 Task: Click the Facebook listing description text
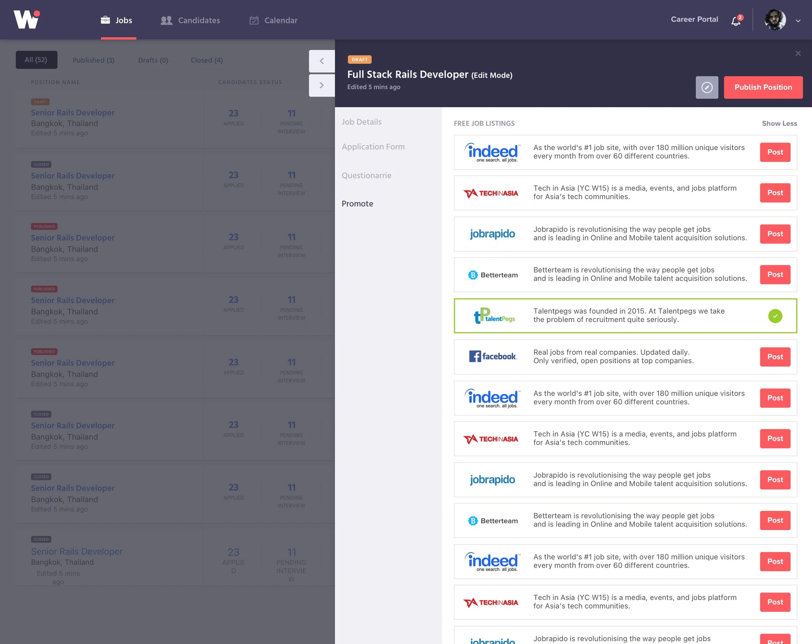click(613, 357)
